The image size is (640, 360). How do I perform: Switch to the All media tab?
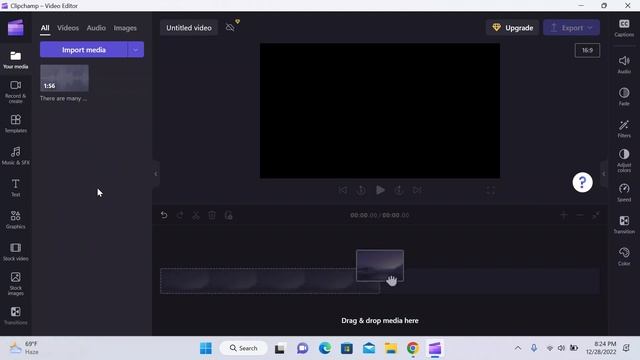coord(45,28)
